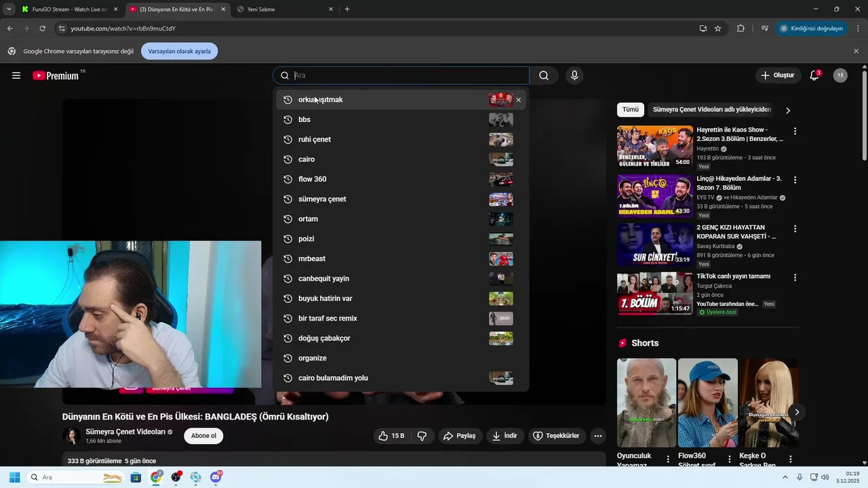
Task: Choose 'doğuş çabakçor' search suggestion
Action: click(401, 338)
